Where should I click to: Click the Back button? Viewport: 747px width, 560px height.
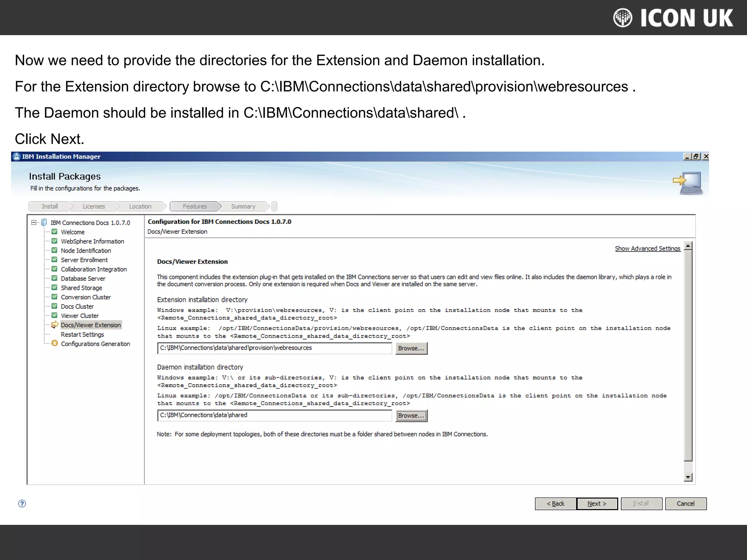coord(556,503)
